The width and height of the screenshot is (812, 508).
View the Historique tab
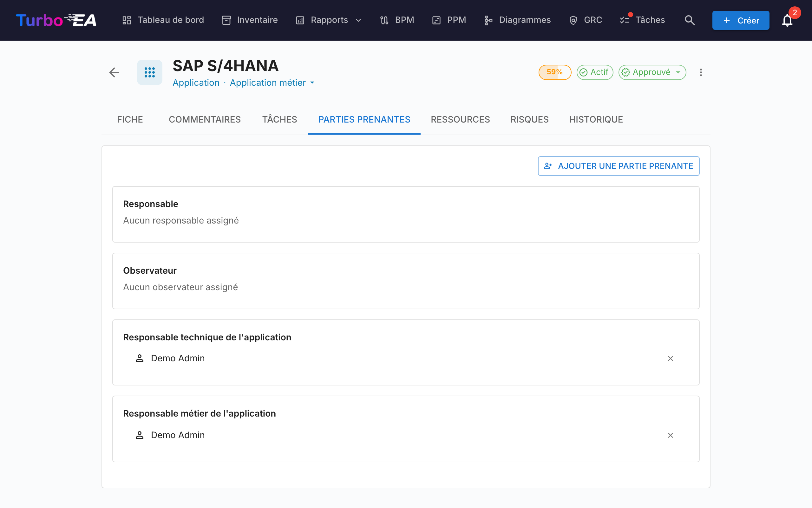[x=596, y=119]
